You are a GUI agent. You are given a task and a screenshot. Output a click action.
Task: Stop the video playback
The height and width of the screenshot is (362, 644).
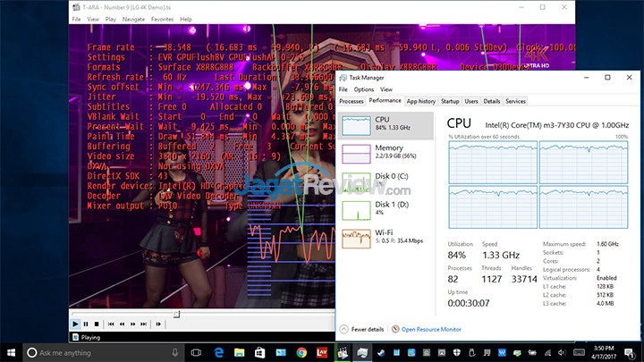97,324
